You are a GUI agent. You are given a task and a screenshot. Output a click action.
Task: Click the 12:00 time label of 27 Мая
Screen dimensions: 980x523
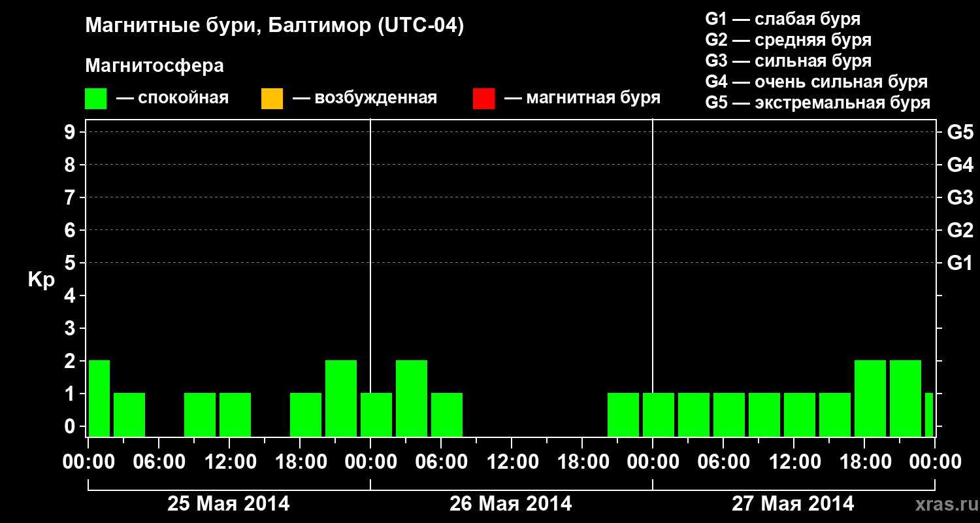point(794,462)
